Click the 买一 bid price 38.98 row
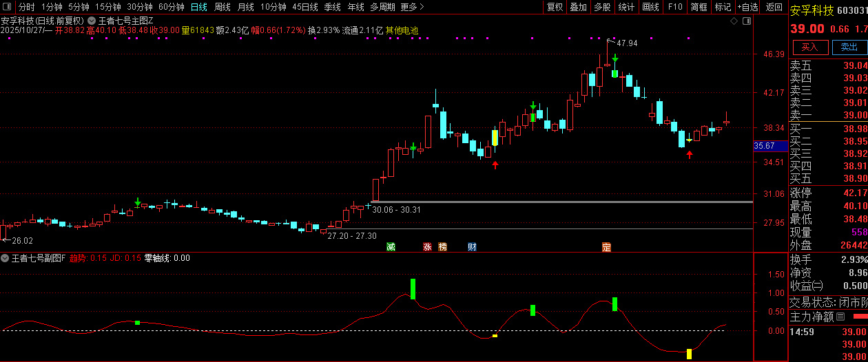The width and height of the screenshot is (868, 362). pos(828,129)
